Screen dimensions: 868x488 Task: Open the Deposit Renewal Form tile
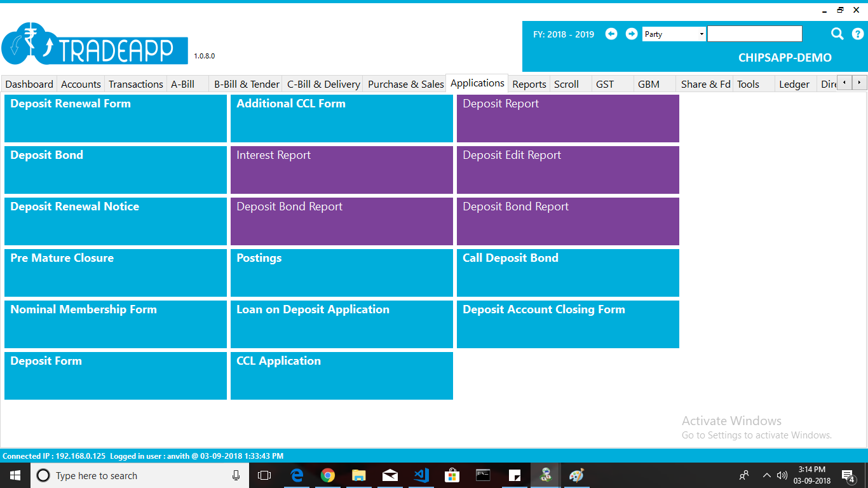tap(116, 118)
